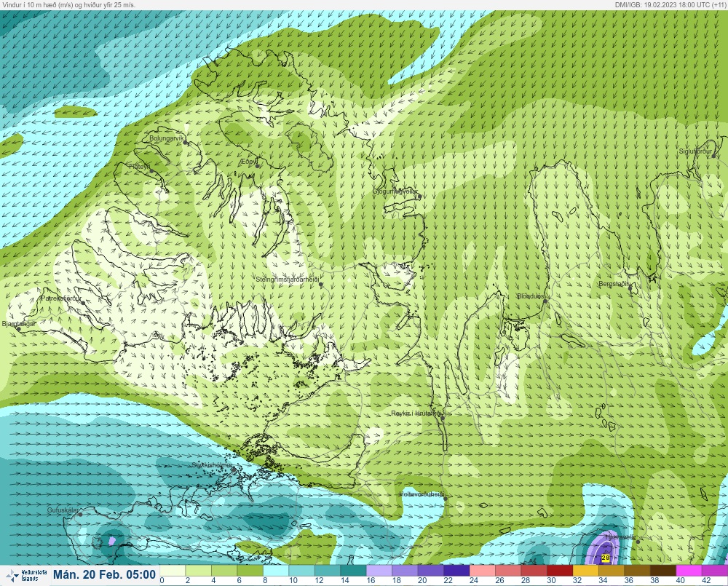The image size is (728, 586).
Task: Pick the indigo 22–24 m/s legend swatch
Action: point(457,570)
